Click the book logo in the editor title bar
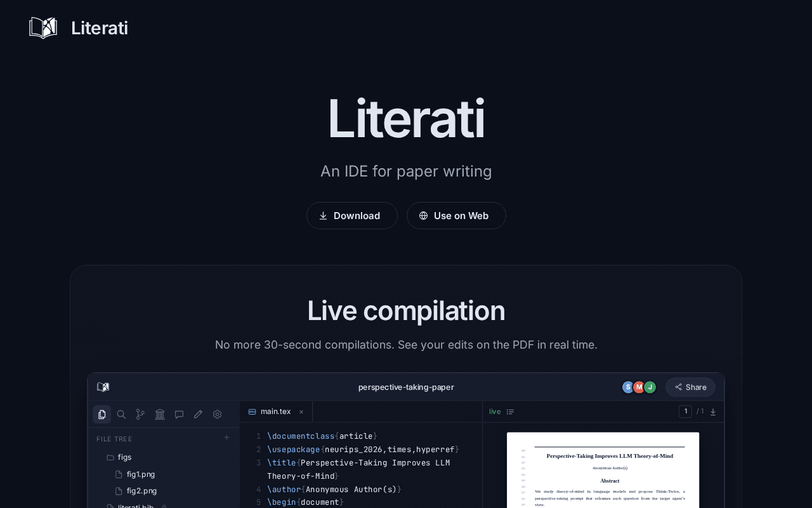Screen dimensions: 812x508 pos(103,387)
